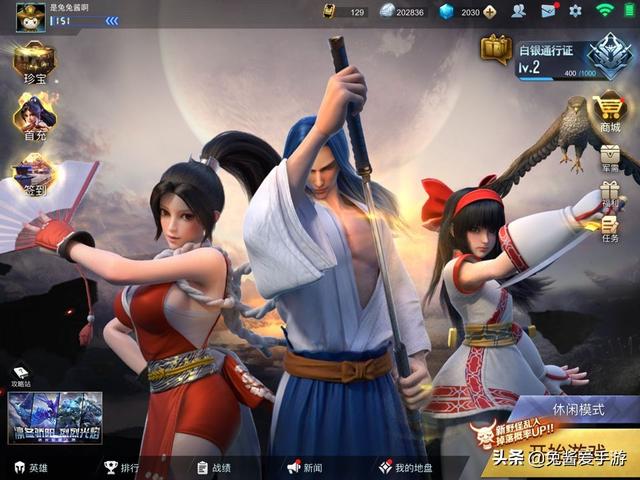Tap the green battery indicator
The image size is (640, 480).
(x=630, y=10)
